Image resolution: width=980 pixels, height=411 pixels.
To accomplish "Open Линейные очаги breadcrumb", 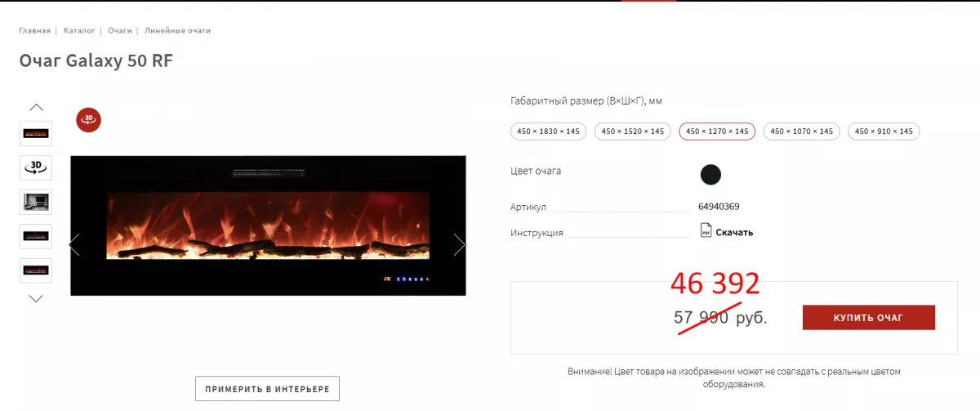I will [x=177, y=31].
